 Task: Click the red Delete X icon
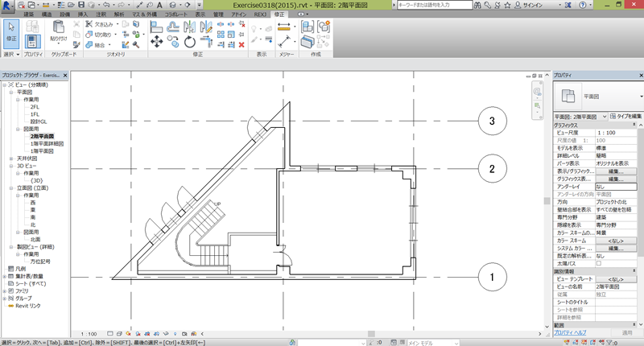(242, 45)
